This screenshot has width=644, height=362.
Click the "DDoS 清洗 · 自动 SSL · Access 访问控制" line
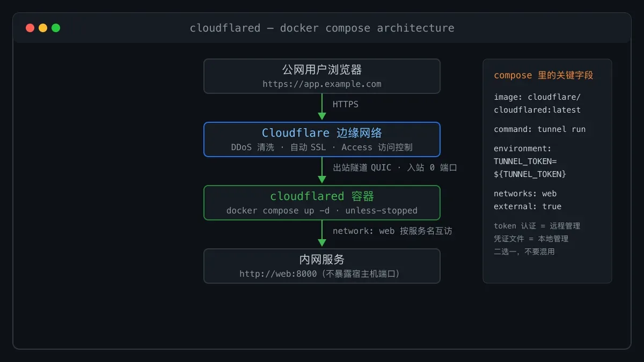tap(322, 147)
